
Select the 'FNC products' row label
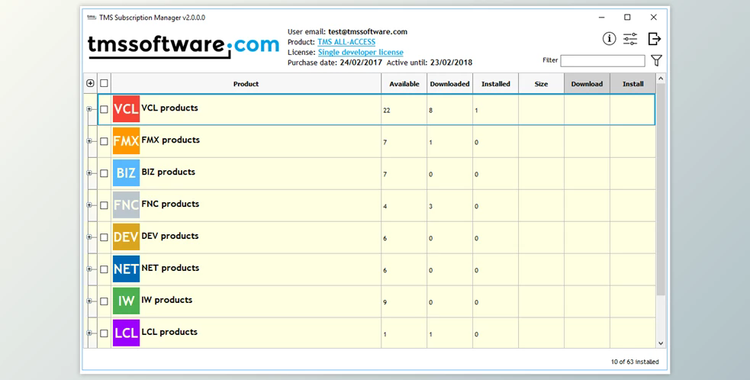coord(170,204)
